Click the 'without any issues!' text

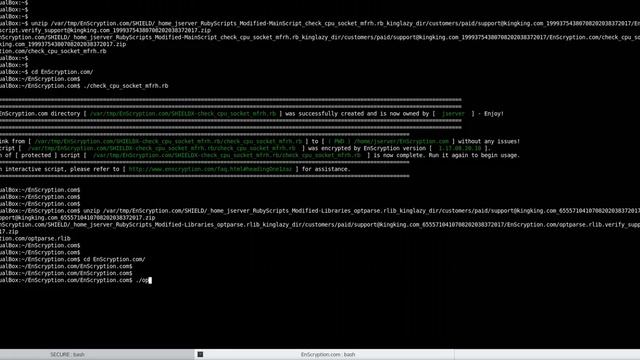point(489,141)
